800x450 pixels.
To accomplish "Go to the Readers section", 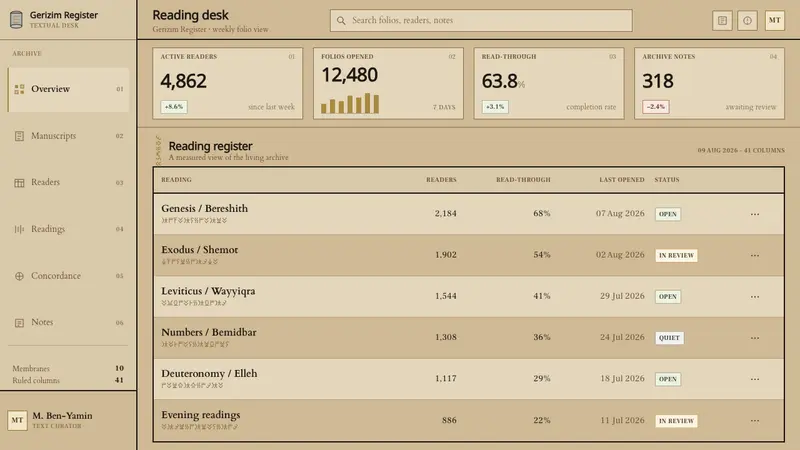I will [68, 183].
